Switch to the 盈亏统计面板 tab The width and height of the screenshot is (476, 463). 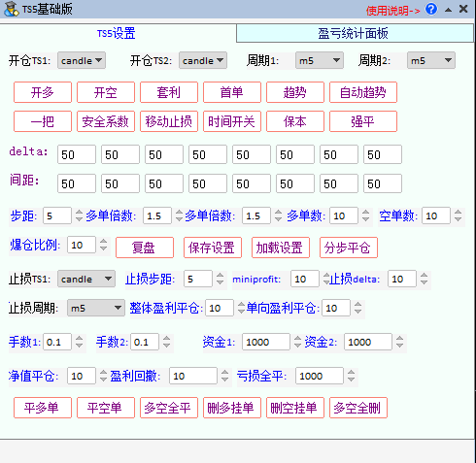(355, 33)
